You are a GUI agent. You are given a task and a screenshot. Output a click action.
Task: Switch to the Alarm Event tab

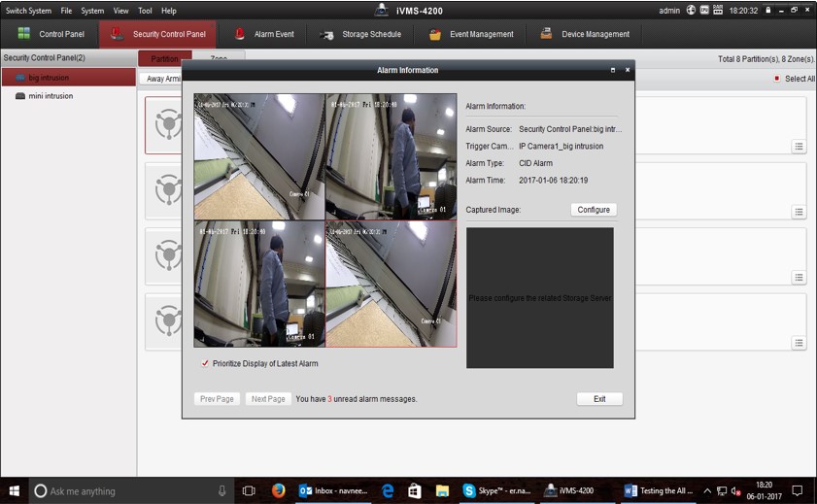tap(264, 34)
